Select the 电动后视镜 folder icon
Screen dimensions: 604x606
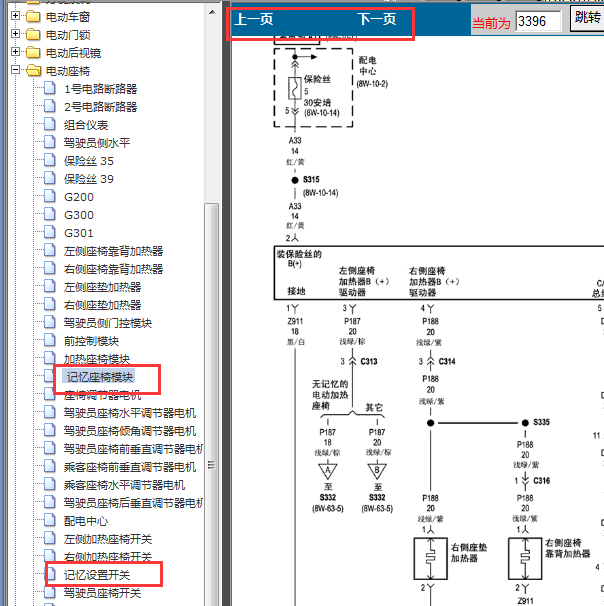[x=33, y=52]
